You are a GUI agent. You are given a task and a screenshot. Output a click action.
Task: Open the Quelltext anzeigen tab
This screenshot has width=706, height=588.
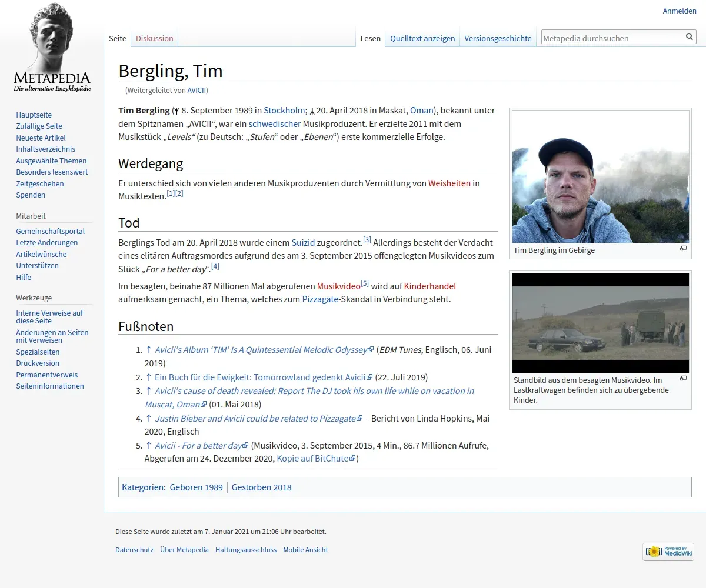[422, 38]
